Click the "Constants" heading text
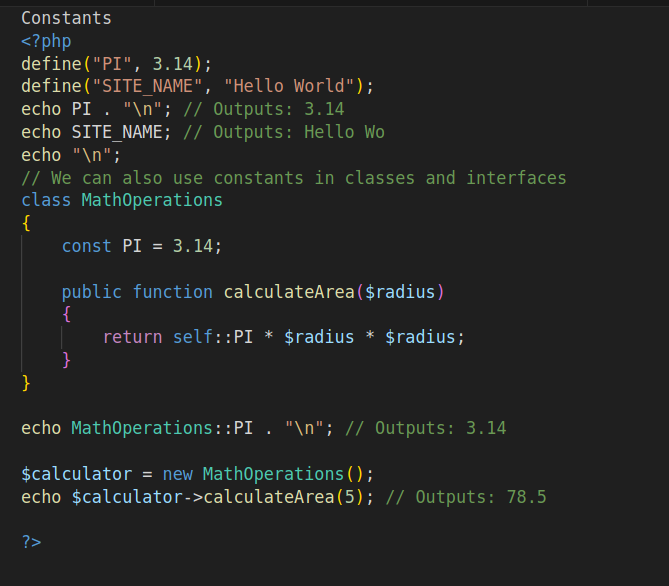 coord(66,18)
